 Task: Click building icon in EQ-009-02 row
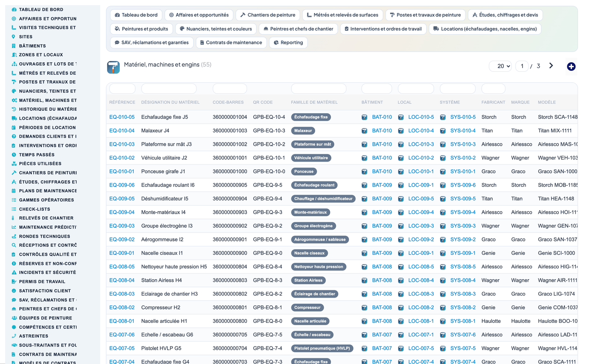pos(364,240)
